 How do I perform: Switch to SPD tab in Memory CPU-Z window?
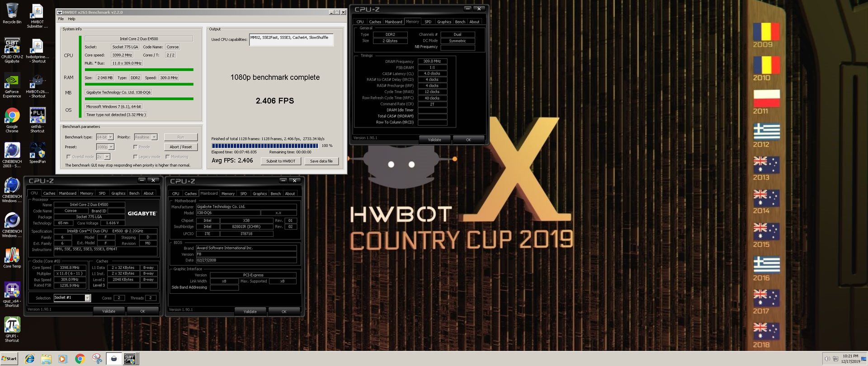point(428,22)
